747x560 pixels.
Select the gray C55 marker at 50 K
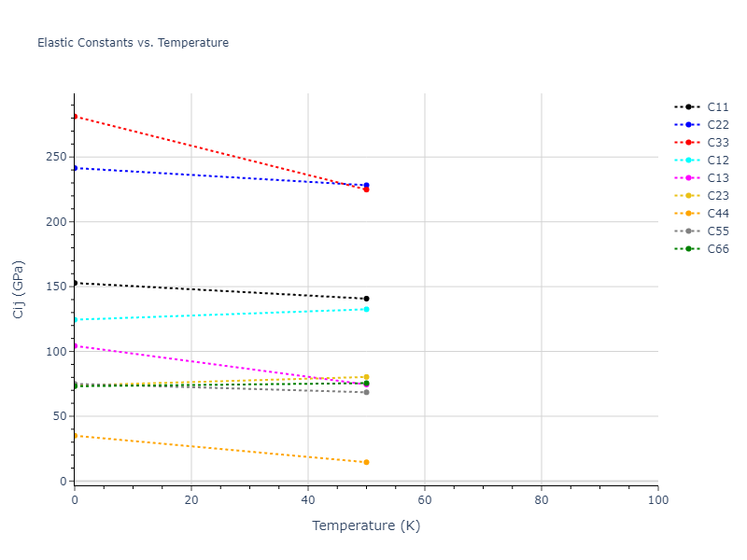click(366, 392)
